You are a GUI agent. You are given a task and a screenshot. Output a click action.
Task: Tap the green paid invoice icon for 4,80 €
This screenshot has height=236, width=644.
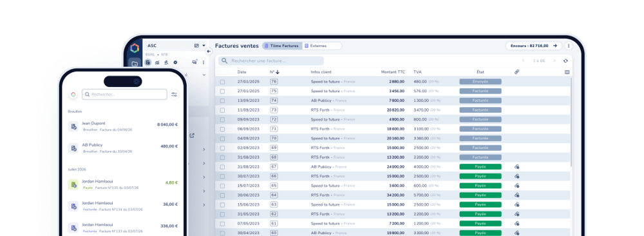point(73,184)
